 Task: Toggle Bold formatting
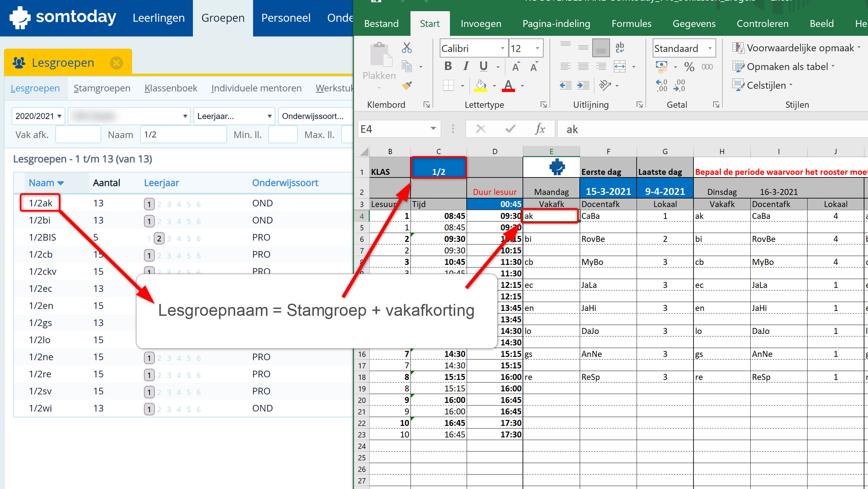click(448, 66)
